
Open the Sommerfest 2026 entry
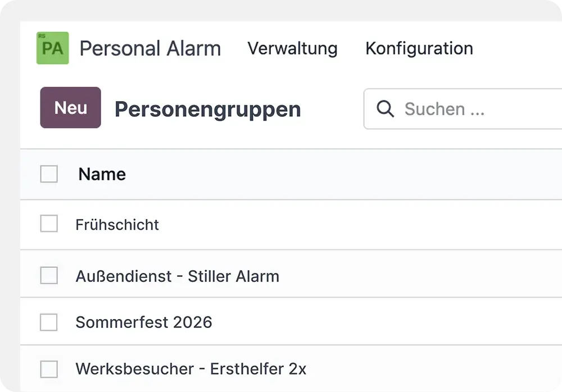coord(143,322)
